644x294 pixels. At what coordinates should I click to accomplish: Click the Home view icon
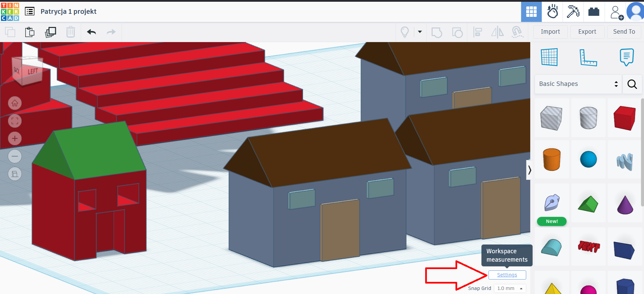15,103
